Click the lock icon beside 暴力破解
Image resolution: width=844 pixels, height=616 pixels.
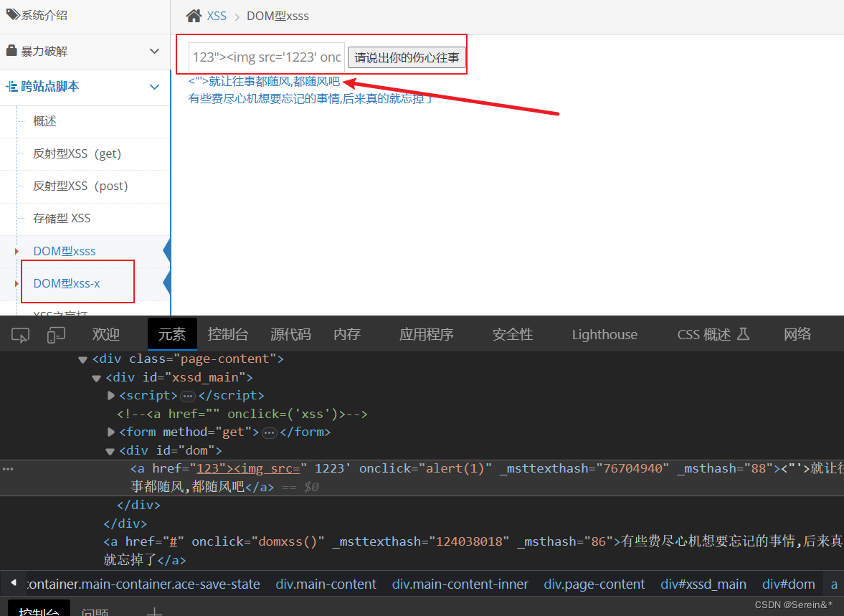11,51
